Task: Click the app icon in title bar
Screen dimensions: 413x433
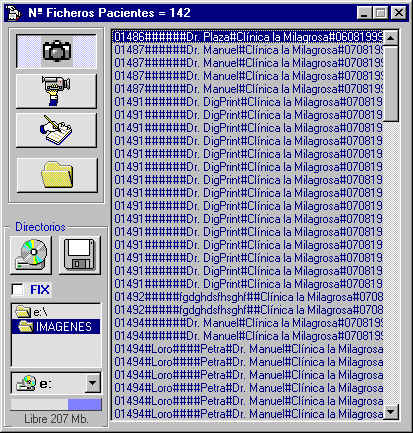Action: coord(14,13)
